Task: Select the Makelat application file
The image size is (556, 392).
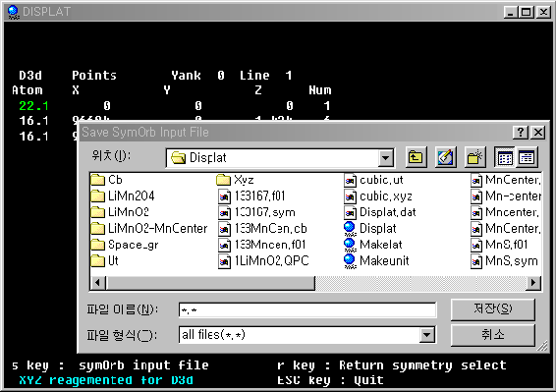Action: point(373,245)
